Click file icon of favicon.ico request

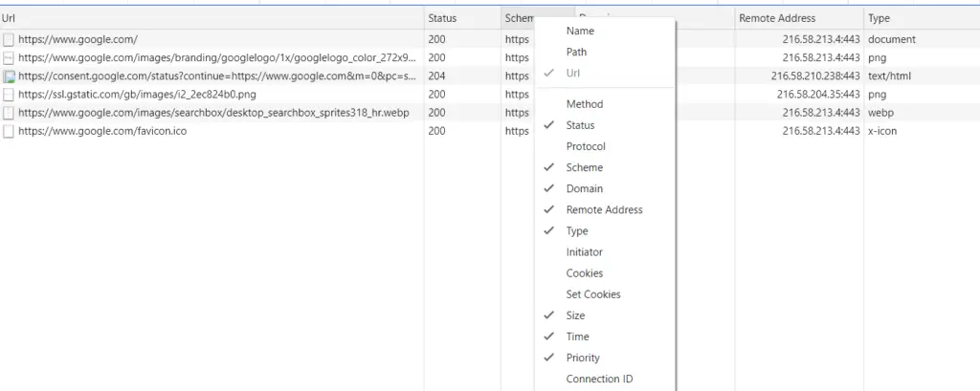(8, 132)
